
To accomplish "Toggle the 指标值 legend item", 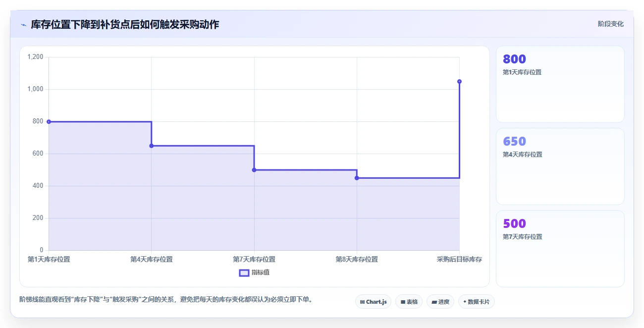I will click(x=254, y=273).
